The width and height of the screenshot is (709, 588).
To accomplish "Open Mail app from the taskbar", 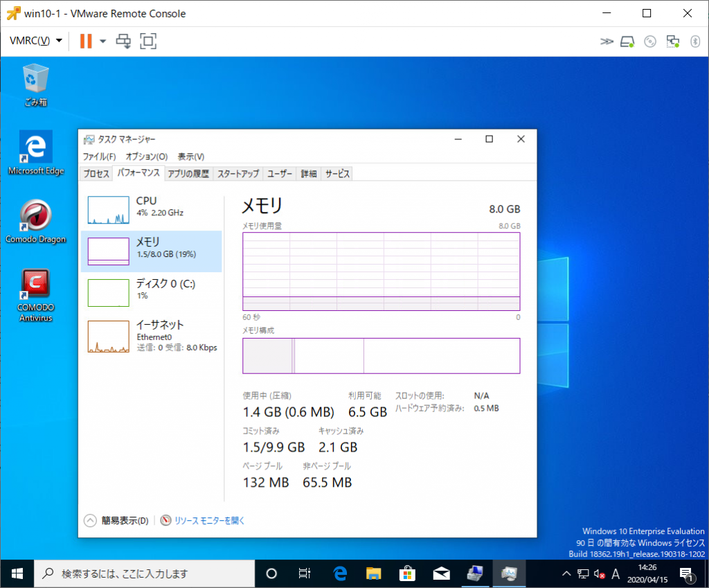I will pyautogui.click(x=441, y=574).
